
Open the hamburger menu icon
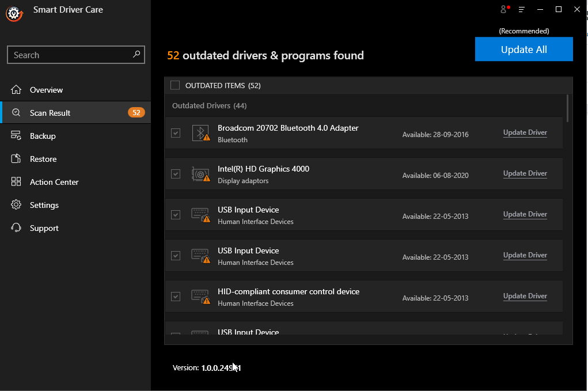click(x=522, y=9)
